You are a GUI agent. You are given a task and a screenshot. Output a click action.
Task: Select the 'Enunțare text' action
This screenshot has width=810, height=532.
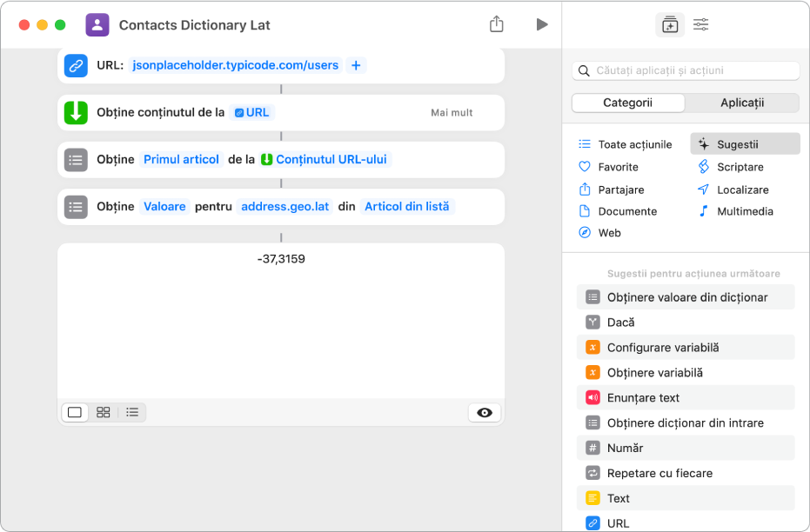(643, 397)
